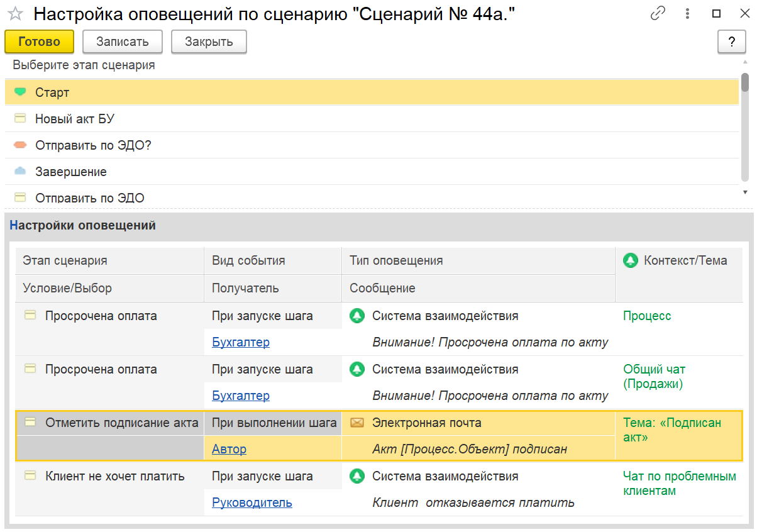
Task: Open the Бухгалтер link in the Процесс row
Action: [241, 342]
